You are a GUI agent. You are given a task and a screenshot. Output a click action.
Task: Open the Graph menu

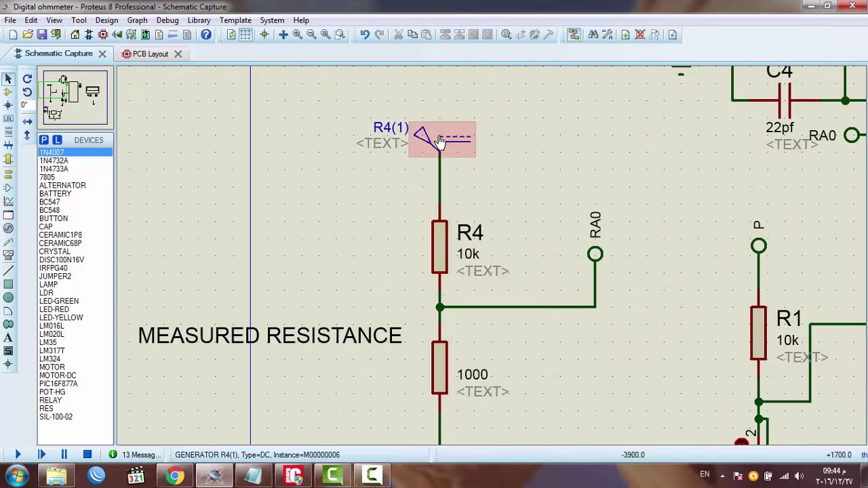tap(137, 20)
